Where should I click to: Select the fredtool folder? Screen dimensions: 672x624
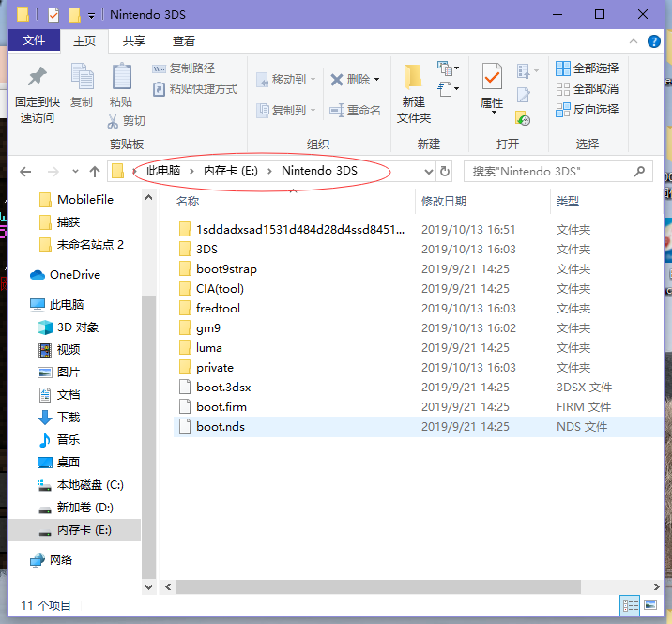coord(218,309)
